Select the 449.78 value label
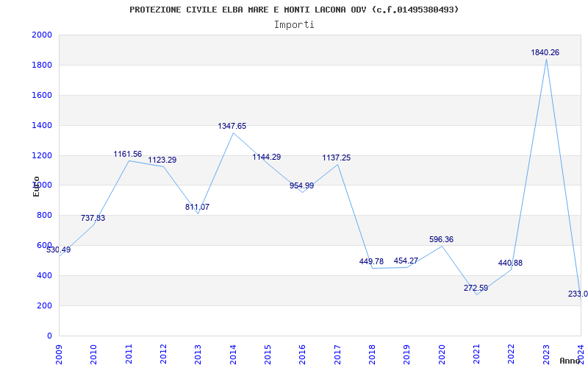 (371, 261)
